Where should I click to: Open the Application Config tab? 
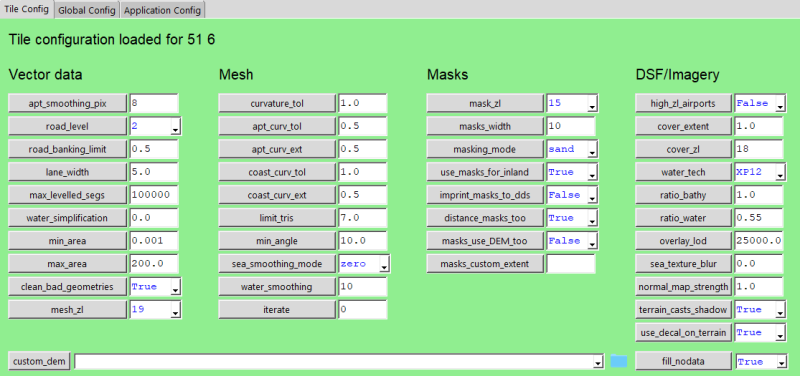tap(163, 10)
